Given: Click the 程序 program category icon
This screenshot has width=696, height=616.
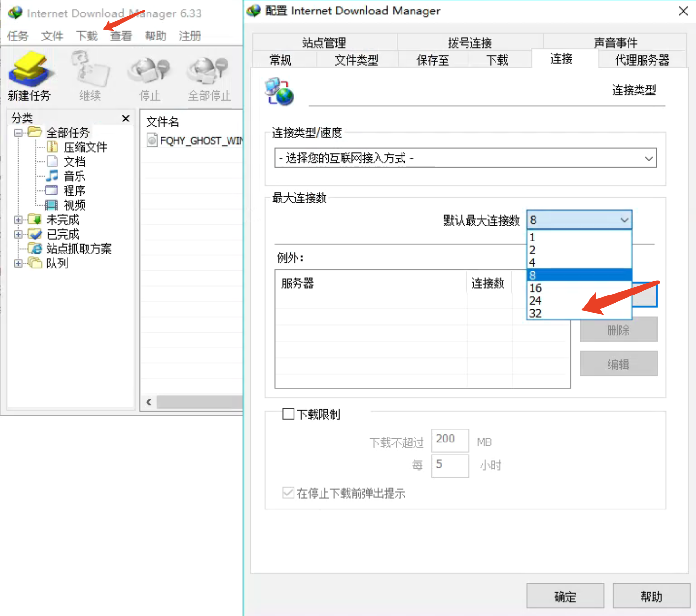Looking at the screenshot, I should pyautogui.click(x=52, y=190).
